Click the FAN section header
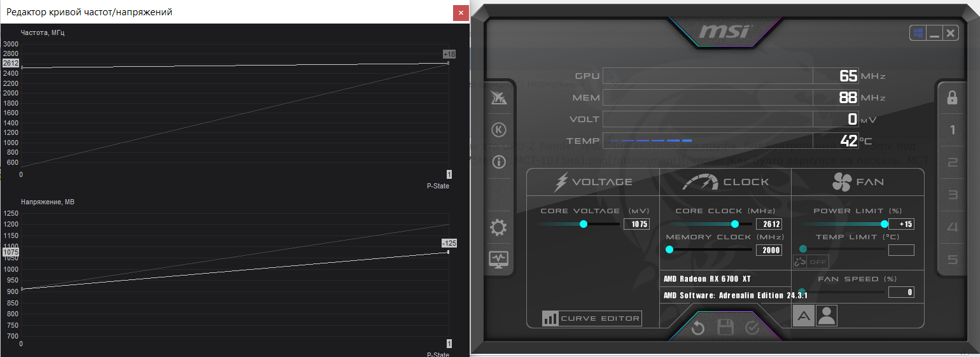Viewport: 980px width, 357px height. click(x=858, y=182)
